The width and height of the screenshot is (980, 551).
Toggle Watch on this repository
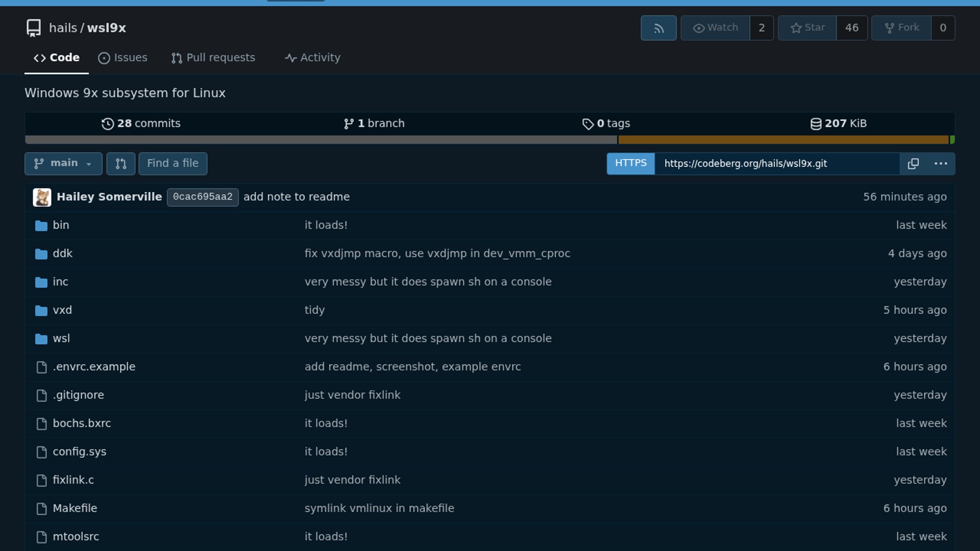click(x=715, y=28)
